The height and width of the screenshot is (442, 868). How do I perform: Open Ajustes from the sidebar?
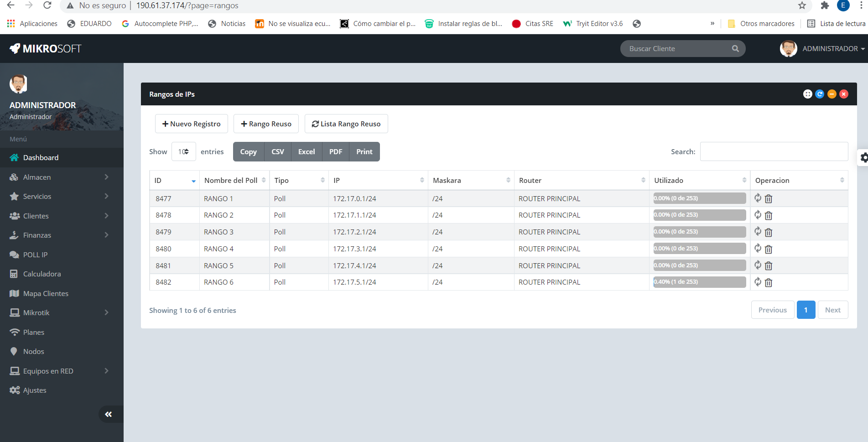pos(62,390)
